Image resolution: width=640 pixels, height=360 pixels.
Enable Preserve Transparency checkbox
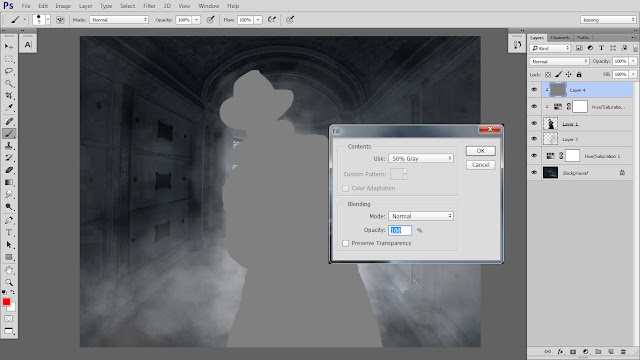coord(346,243)
